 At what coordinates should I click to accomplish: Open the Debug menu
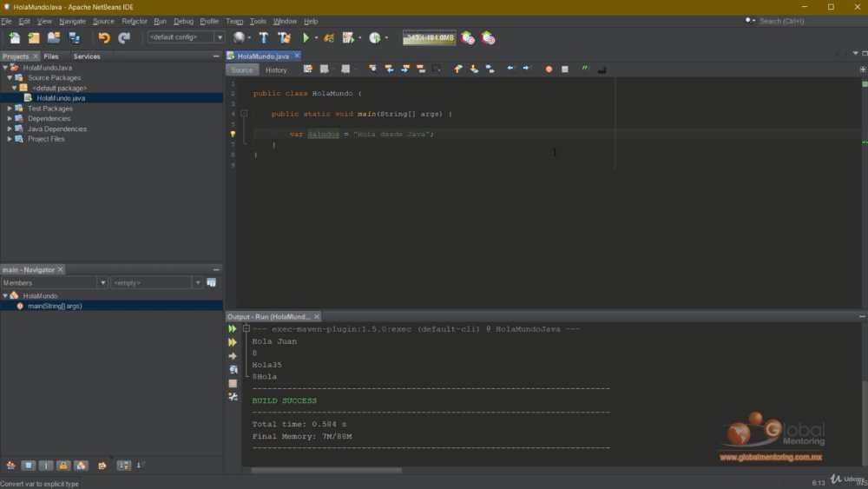coord(183,21)
